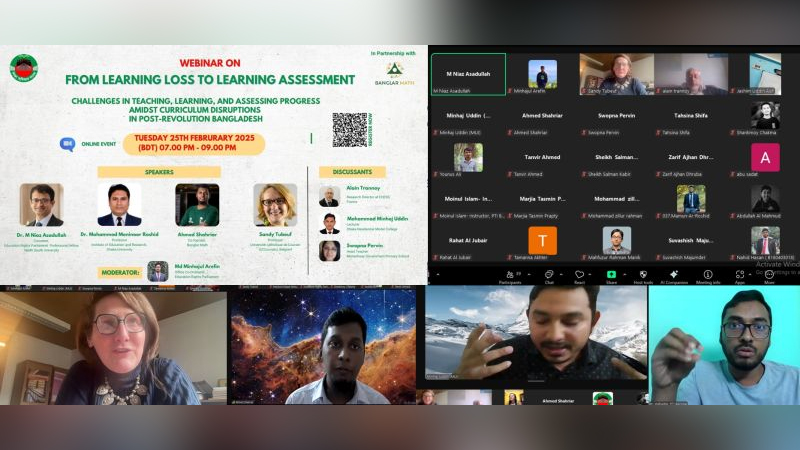Click the red-green organization logo on poster
The width and height of the screenshot is (800, 450).
click(23, 68)
